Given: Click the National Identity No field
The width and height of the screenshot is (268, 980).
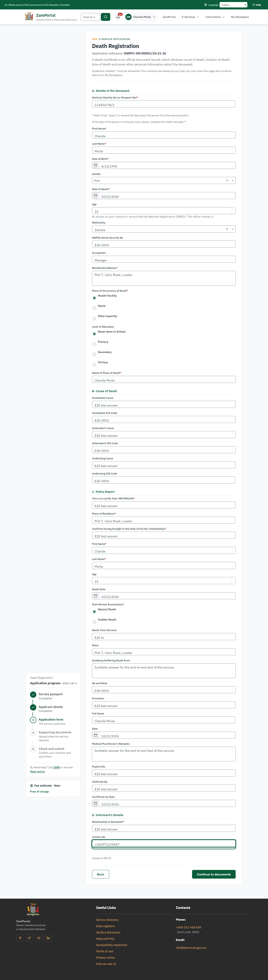Looking at the screenshot, I should [x=164, y=104].
